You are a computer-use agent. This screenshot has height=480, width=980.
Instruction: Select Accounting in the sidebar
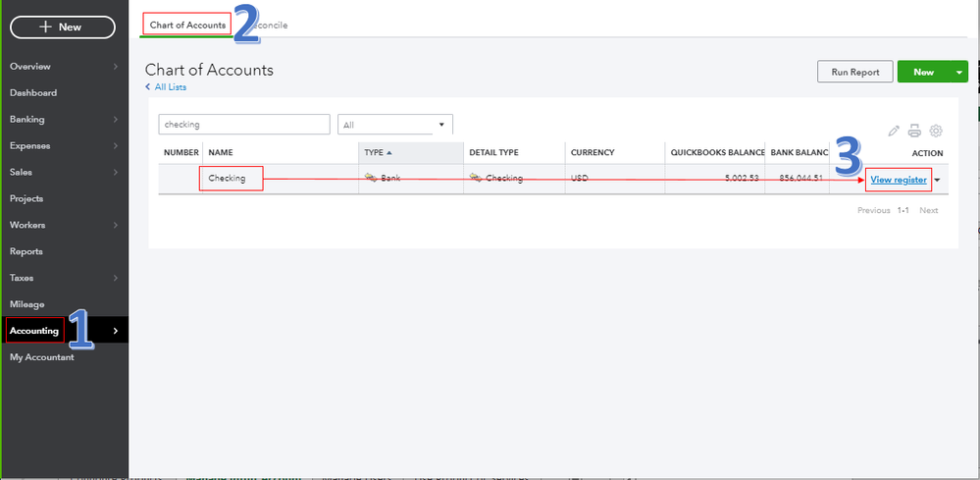coord(34,331)
